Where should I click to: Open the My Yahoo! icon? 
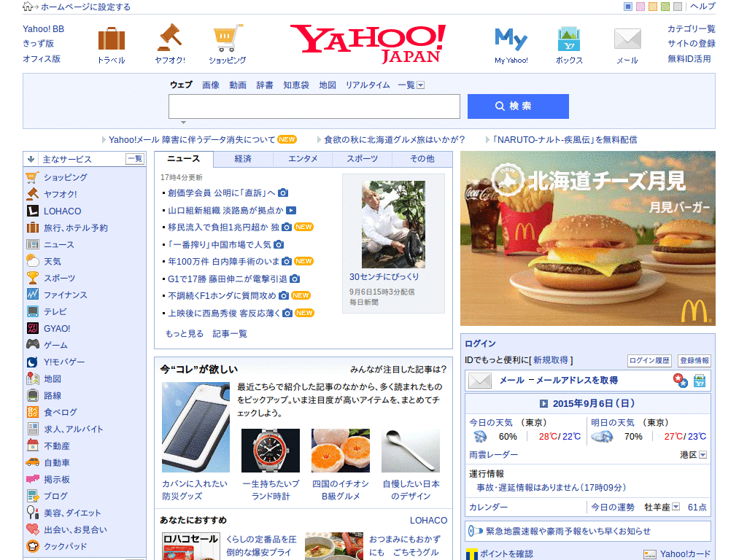click(x=511, y=39)
